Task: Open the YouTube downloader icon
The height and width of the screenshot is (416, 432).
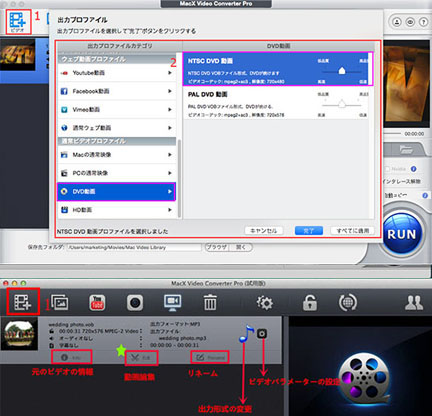Action: coord(97,303)
